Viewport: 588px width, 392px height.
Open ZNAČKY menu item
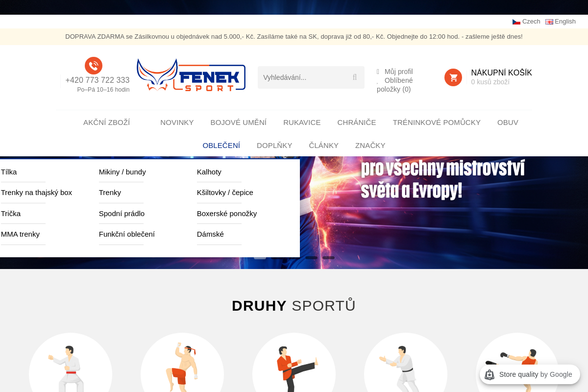point(370,146)
